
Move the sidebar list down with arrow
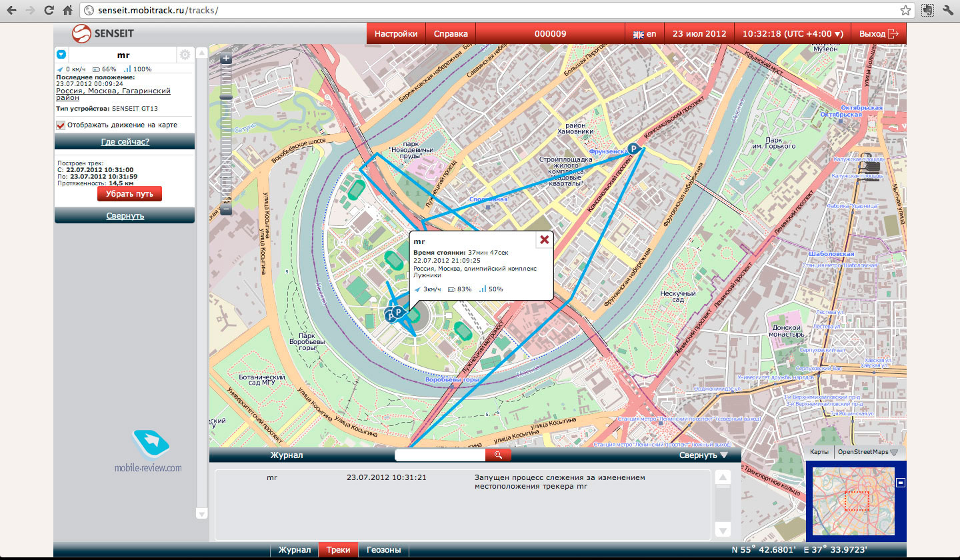(201, 513)
